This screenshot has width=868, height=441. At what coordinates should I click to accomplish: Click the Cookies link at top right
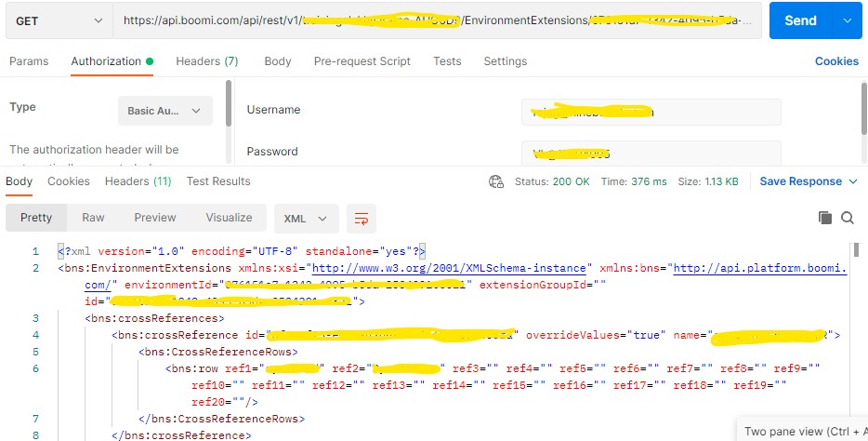[836, 61]
